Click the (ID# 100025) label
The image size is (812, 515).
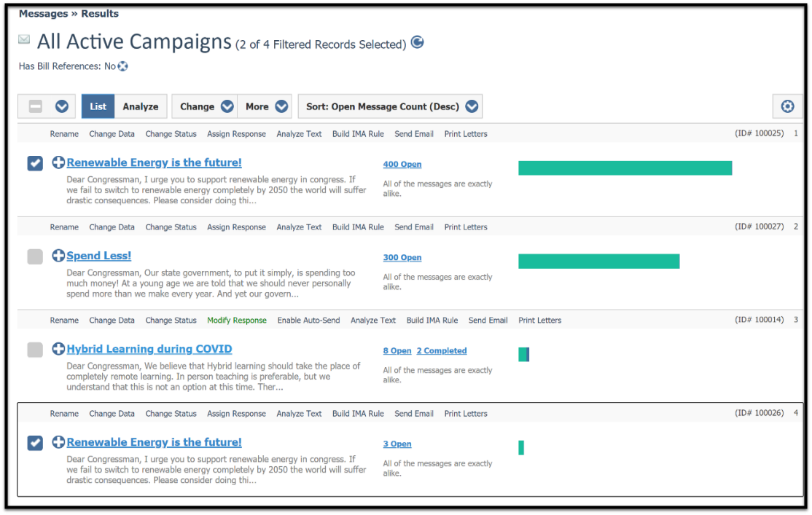pos(760,133)
